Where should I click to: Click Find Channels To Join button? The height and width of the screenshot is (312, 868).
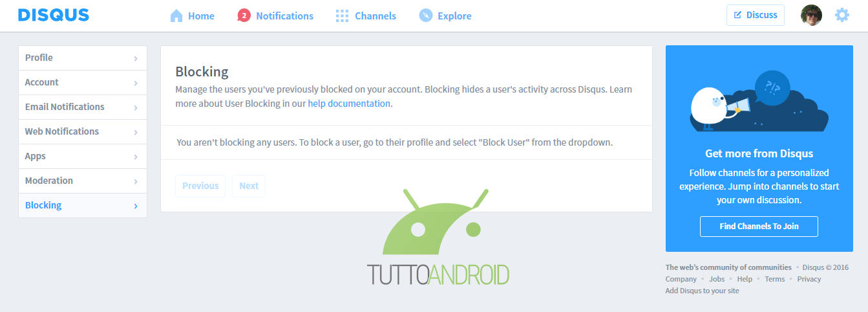(x=759, y=227)
